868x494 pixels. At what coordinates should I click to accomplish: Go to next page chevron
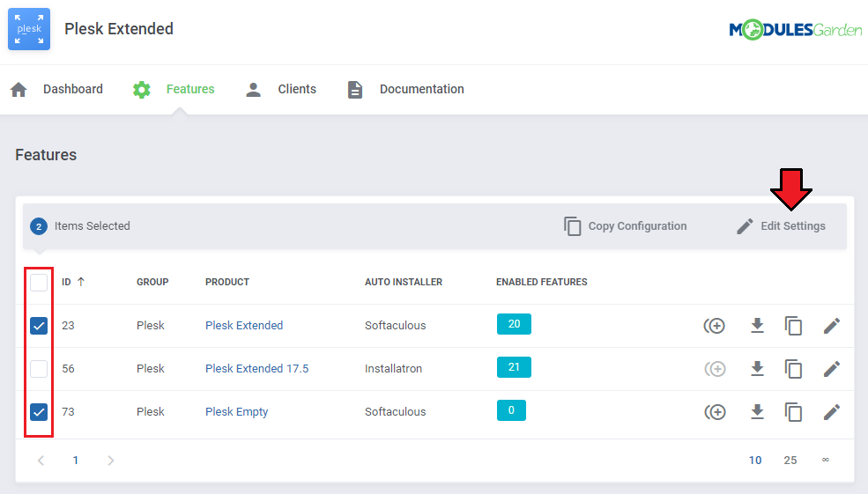pos(111,461)
